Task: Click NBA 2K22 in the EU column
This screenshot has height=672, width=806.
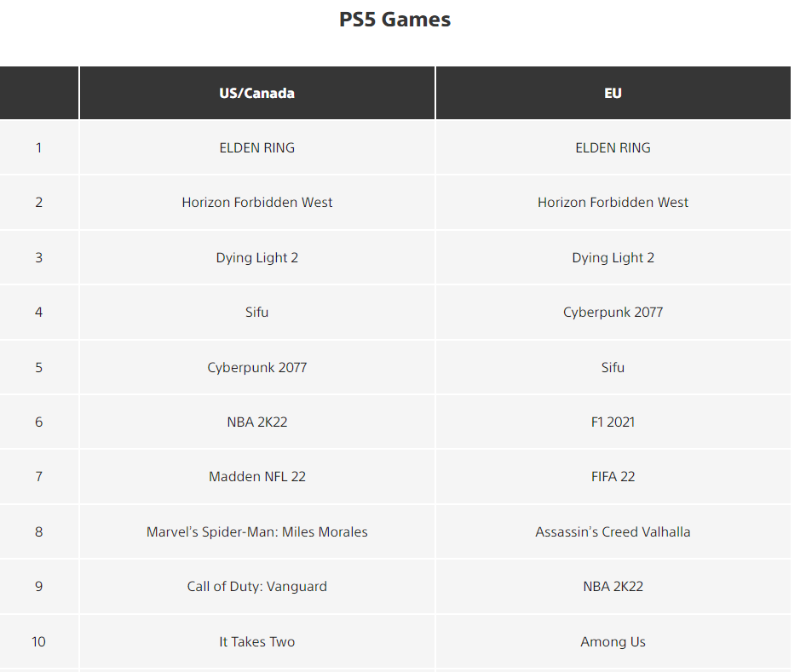Action: point(613,587)
